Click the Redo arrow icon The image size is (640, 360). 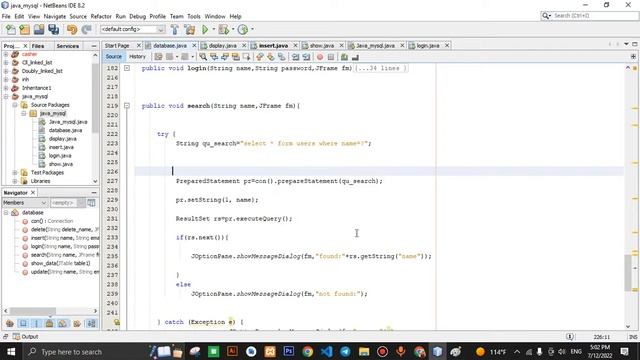(x=86, y=29)
